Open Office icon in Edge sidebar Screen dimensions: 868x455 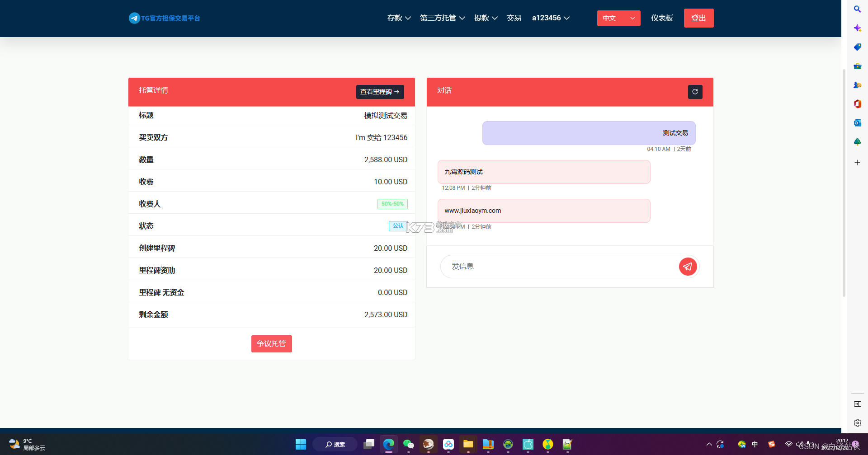coord(857,104)
